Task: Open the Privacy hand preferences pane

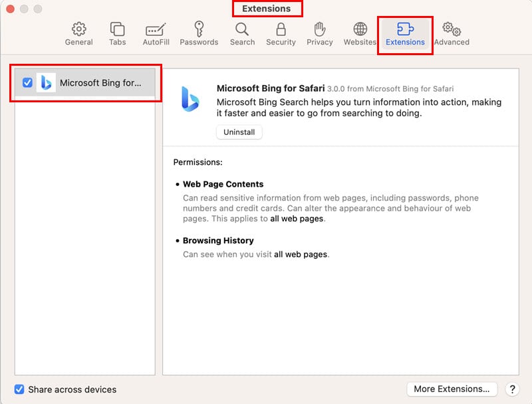Action: pos(320,34)
